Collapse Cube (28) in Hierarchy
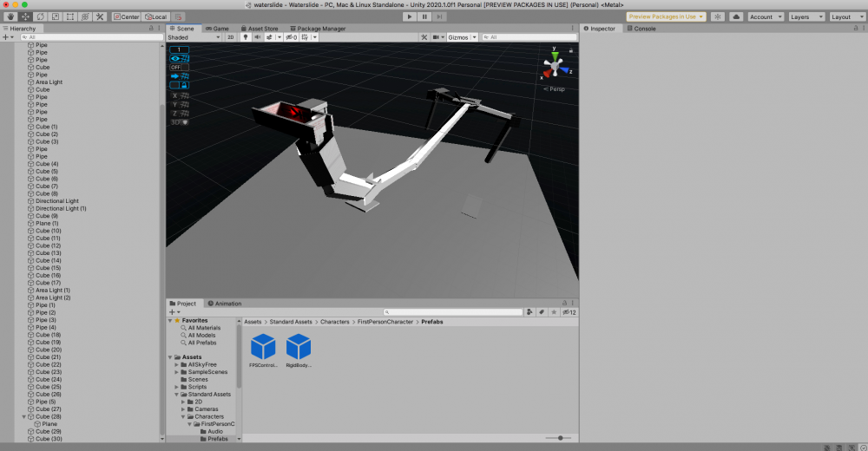 click(23, 416)
